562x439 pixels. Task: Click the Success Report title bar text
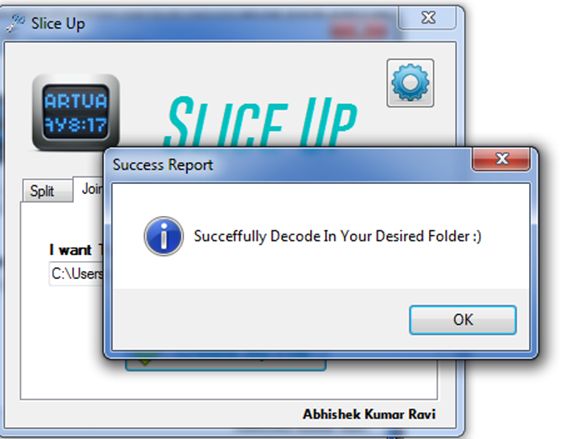tap(163, 165)
